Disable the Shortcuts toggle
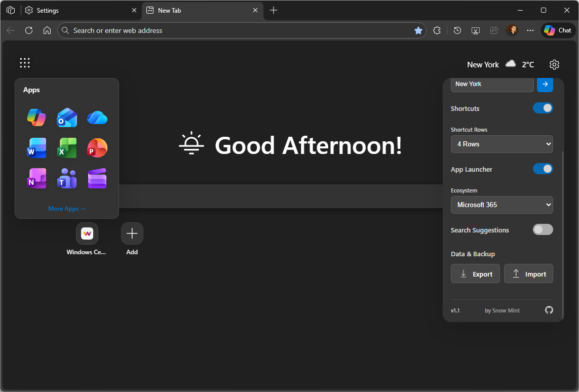 click(x=543, y=108)
